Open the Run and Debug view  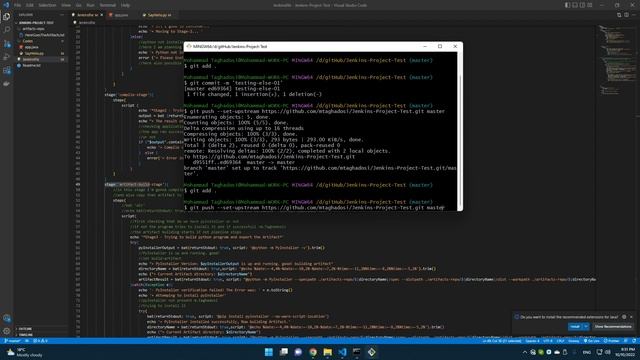pyautogui.click(x=7, y=57)
